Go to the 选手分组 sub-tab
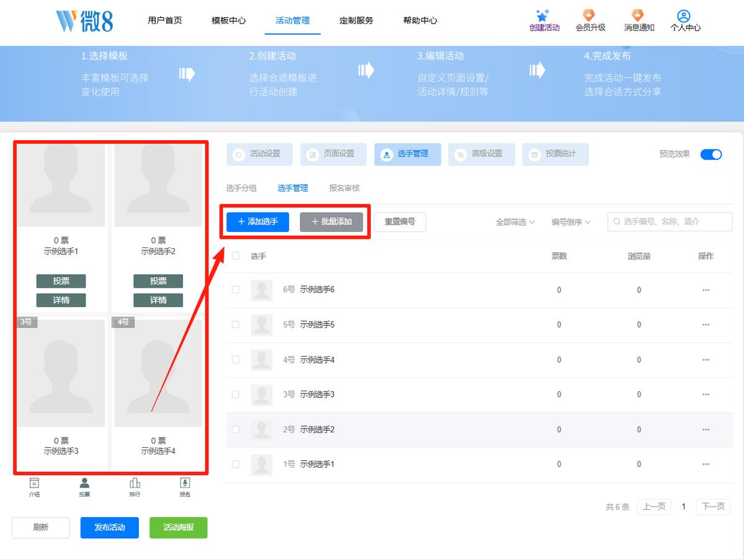This screenshot has height=560, width=744. point(241,188)
